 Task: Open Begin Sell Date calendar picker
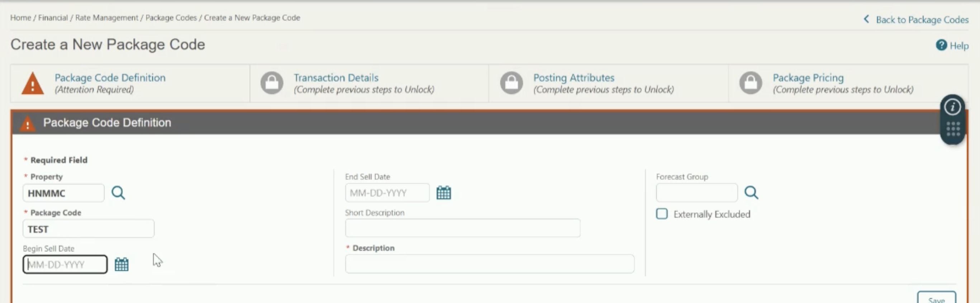coord(122,264)
